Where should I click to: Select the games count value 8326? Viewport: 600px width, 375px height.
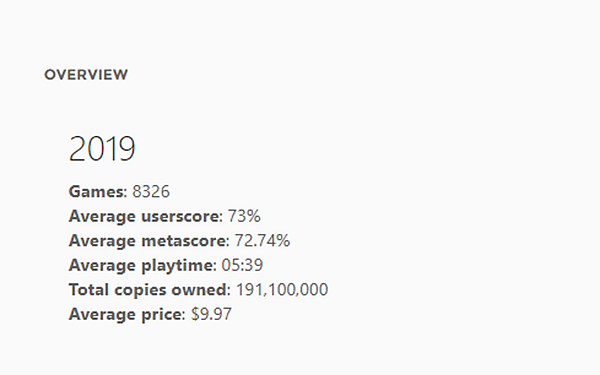click(151, 191)
